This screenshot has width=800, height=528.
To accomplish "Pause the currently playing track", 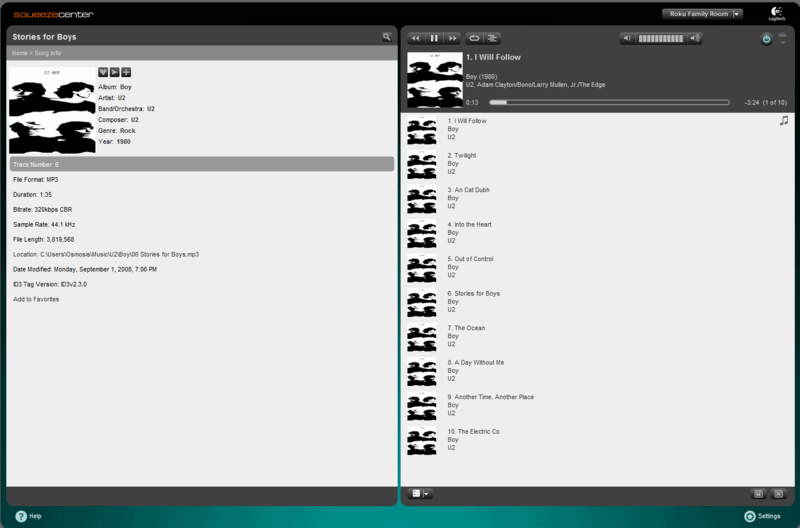I will (x=434, y=38).
